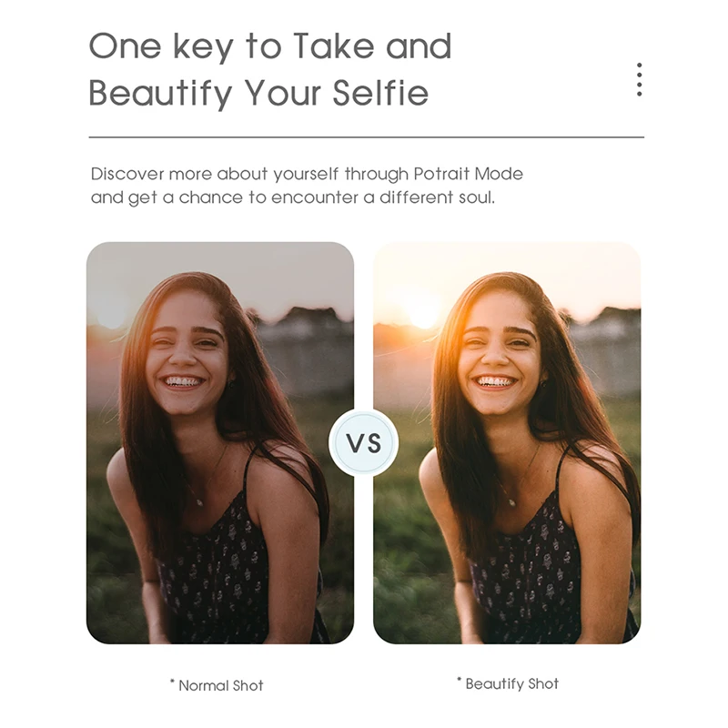Image resolution: width=728 pixels, height=728 pixels.
Task: Click the necklace pendant in Beautify Shot
Action: (511, 502)
